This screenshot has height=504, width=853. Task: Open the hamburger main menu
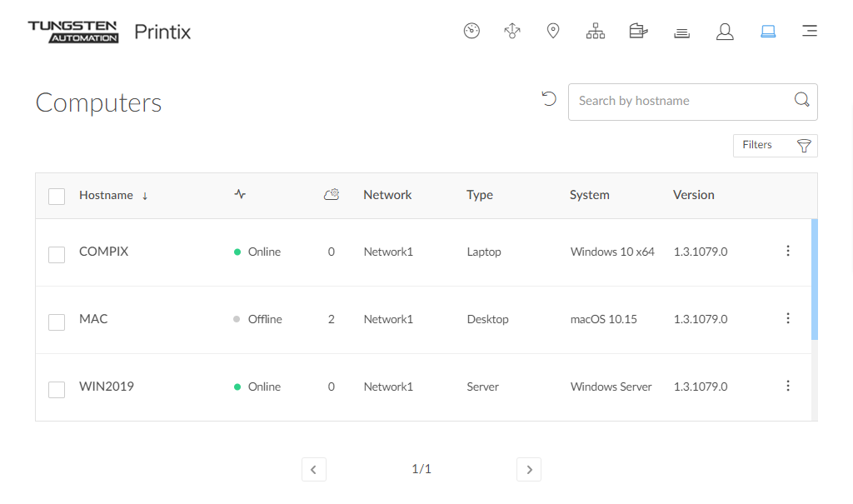[809, 32]
